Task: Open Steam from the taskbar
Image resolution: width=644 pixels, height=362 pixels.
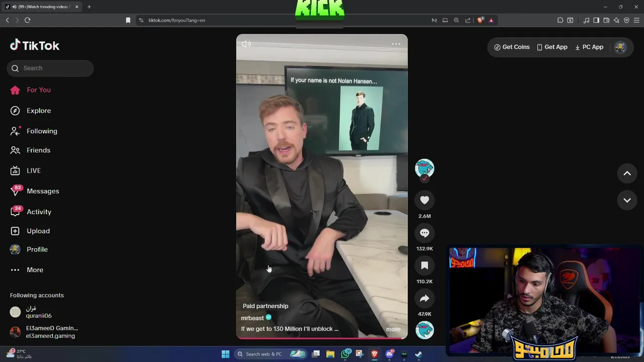Action: click(x=418, y=354)
